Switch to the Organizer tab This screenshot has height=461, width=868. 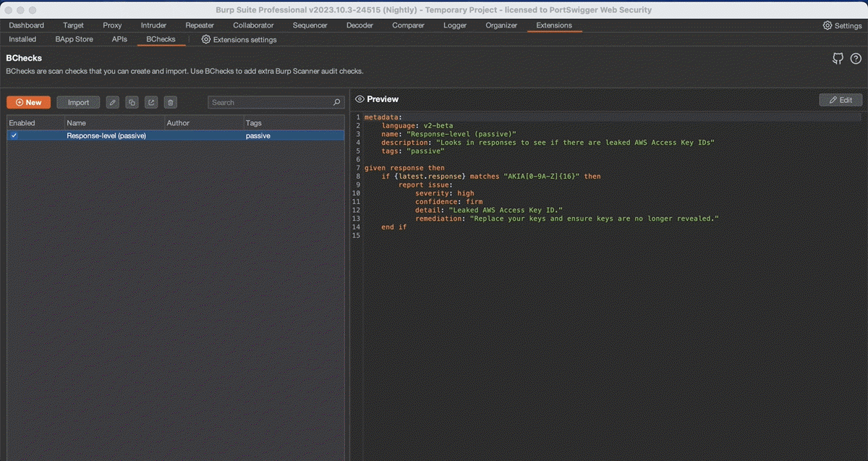(x=501, y=25)
